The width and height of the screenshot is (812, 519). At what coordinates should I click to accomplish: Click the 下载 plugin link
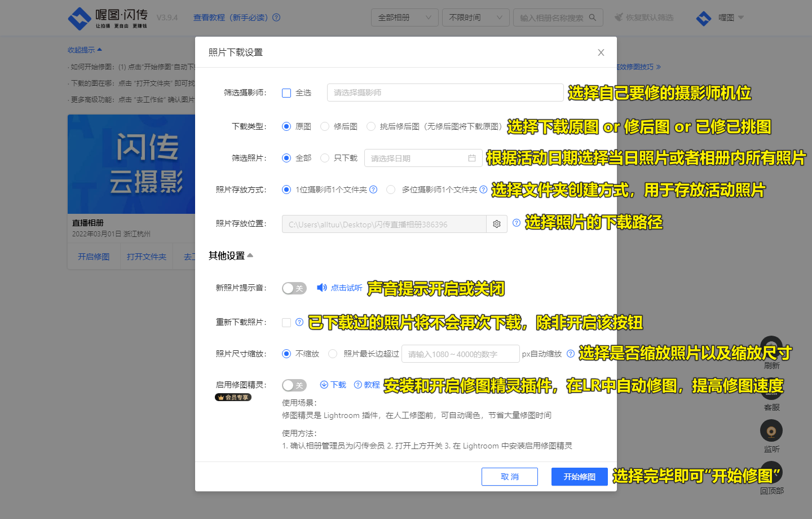coord(333,385)
